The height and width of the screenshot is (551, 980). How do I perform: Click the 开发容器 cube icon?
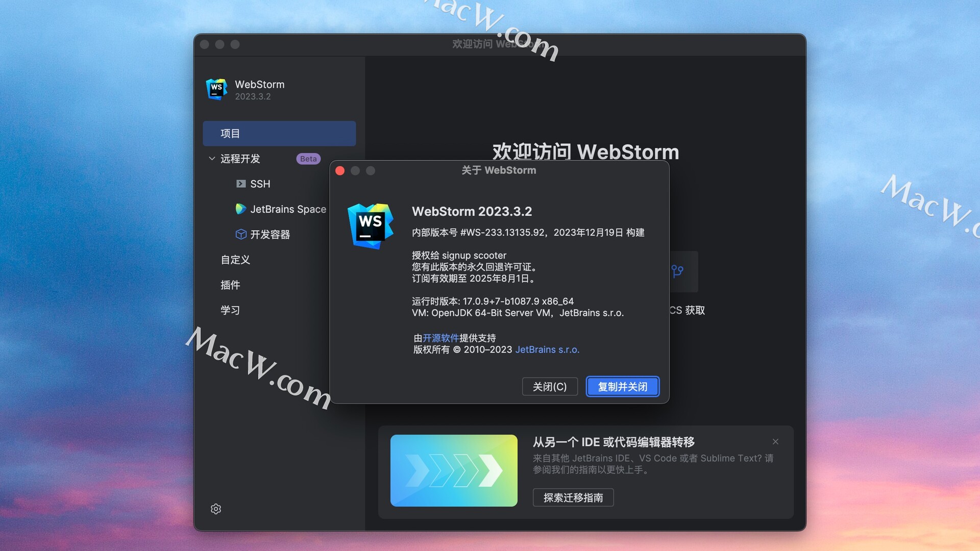(x=241, y=234)
